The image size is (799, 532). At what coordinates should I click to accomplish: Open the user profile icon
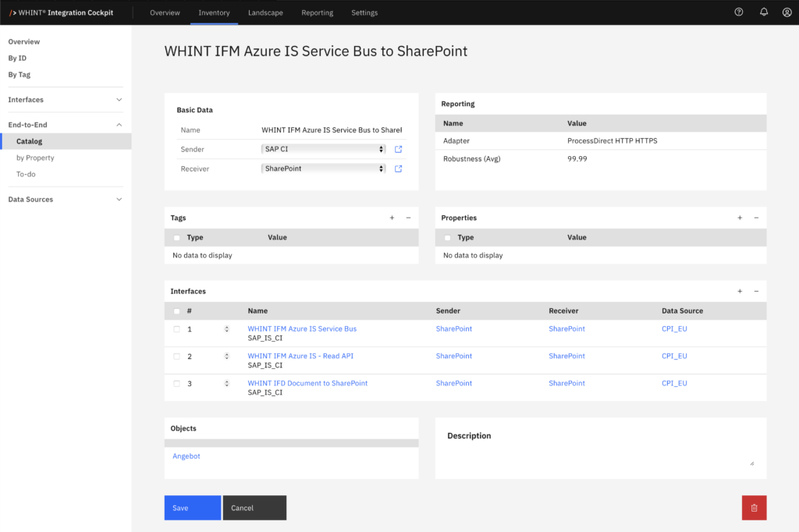[787, 12]
